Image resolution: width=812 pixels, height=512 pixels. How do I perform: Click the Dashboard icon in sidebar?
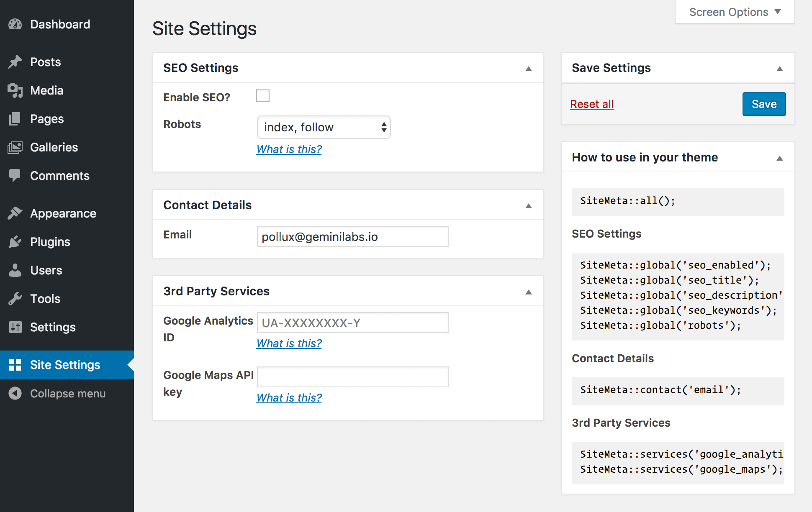coord(15,24)
